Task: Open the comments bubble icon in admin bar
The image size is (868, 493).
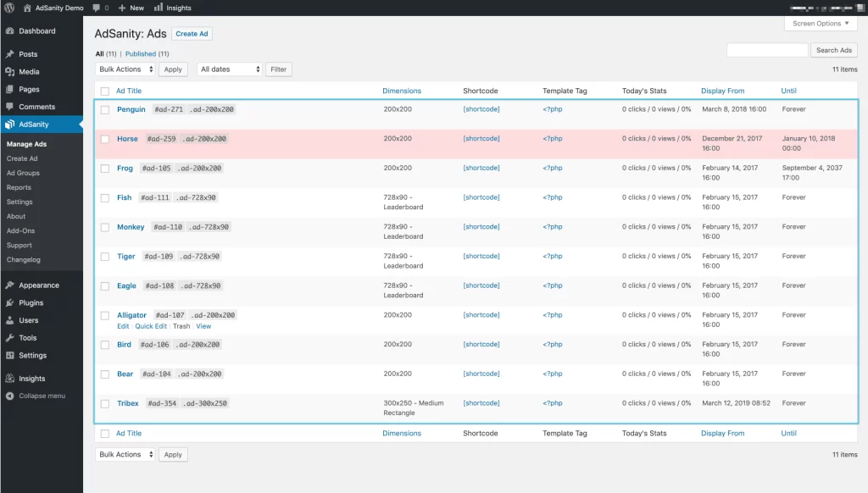Action: (x=97, y=8)
